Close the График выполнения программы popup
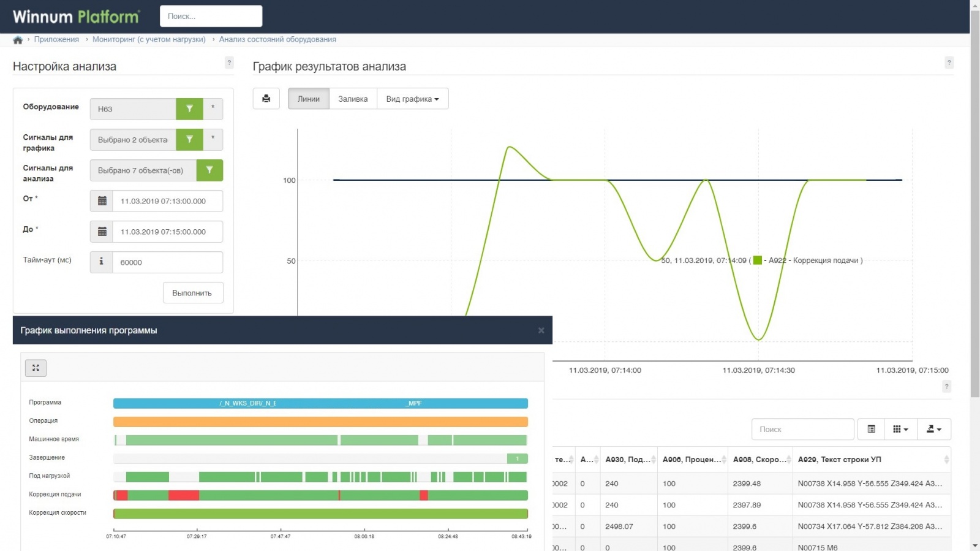Image resolution: width=980 pixels, height=551 pixels. pos(541,330)
